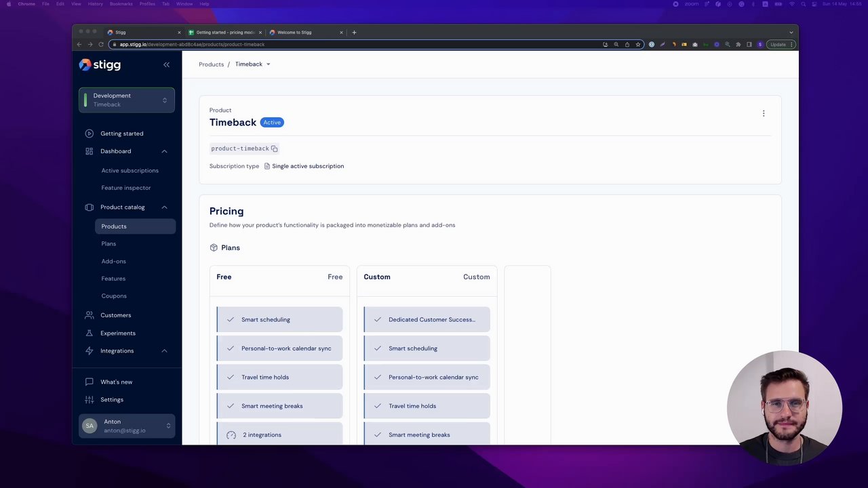Viewport: 868px width, 488px height.
Task: Collapse the Integrations section
Action: point(164,350)
